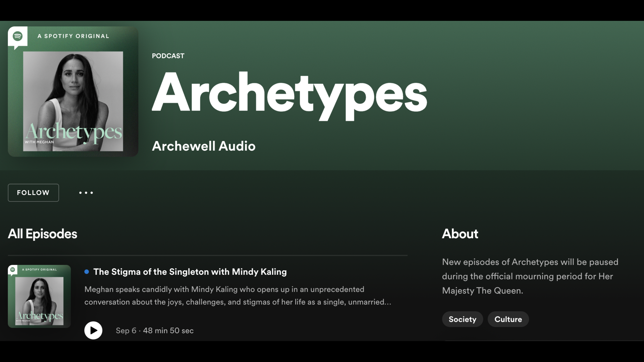644x362 pixels.
Task: Open the large Archetypes podcast cover image
Action: tap(73, 101)
